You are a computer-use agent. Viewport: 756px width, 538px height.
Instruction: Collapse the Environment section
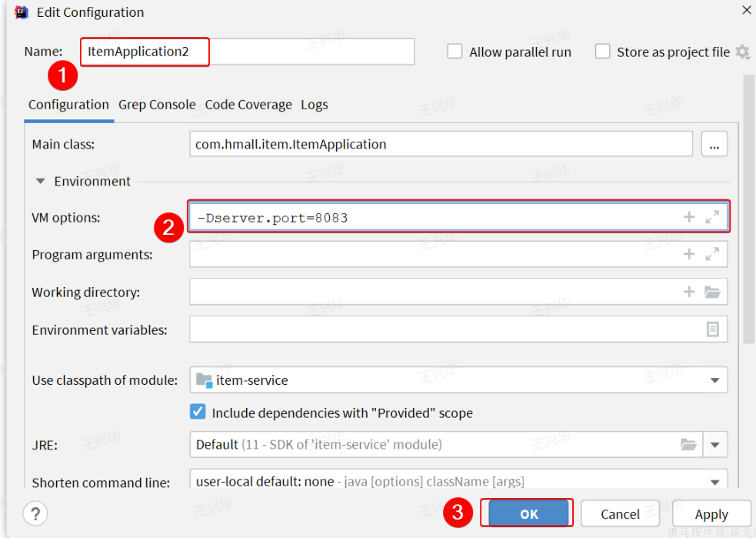40,182
